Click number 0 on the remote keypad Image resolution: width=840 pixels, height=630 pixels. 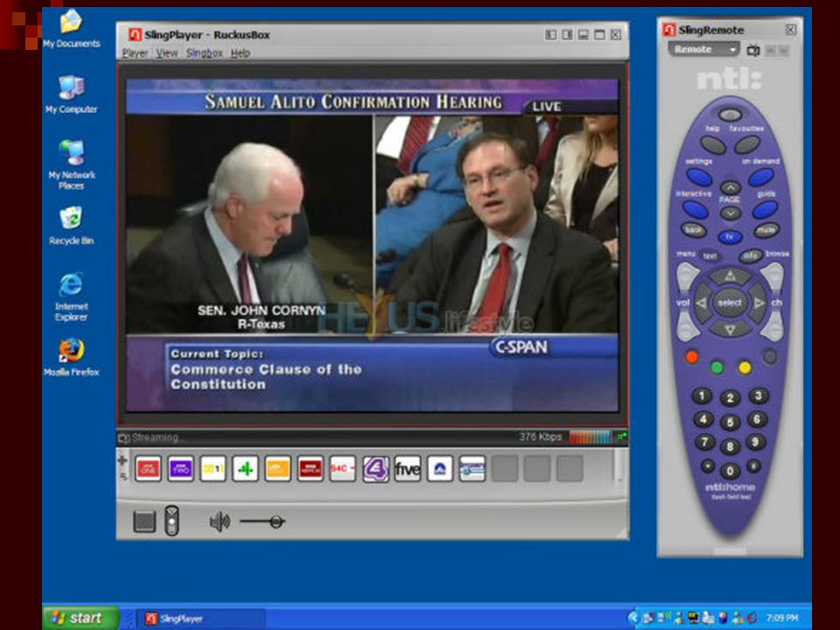pos(730,471)
